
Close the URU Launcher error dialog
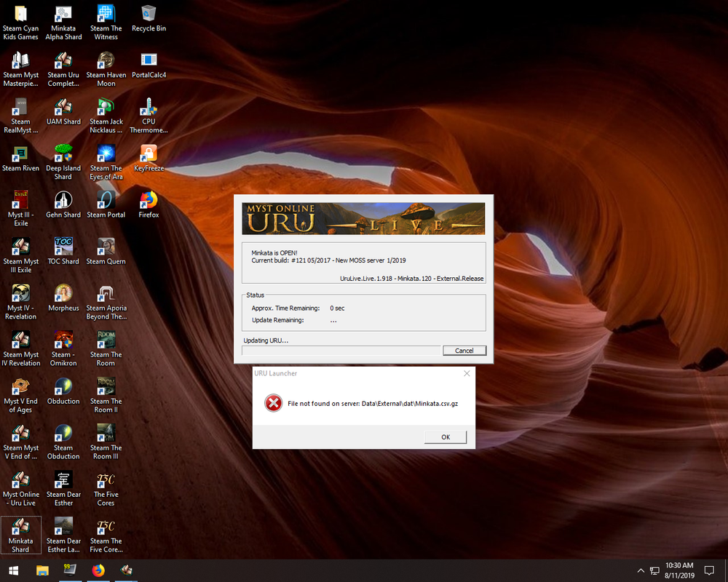click(467, 373)
